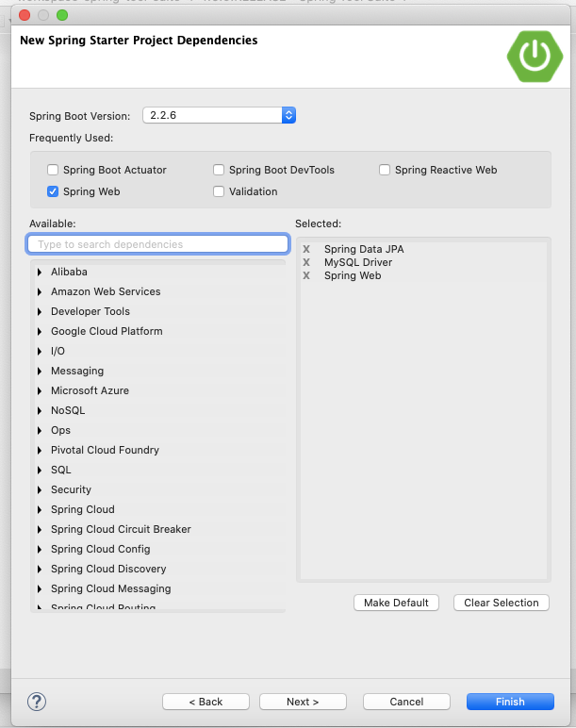Select the MySQL Driver entry text
Screen dimensions: 576x728
[358, 262]
